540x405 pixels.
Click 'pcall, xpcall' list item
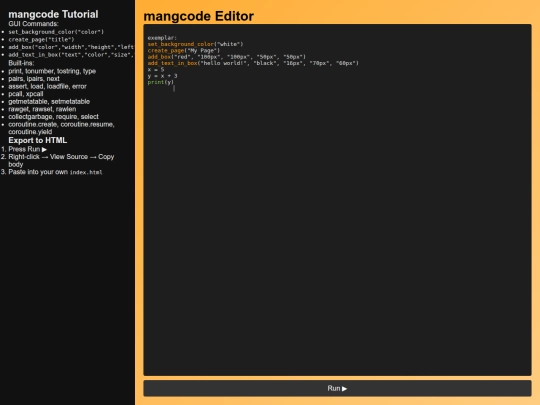(26, 94)
